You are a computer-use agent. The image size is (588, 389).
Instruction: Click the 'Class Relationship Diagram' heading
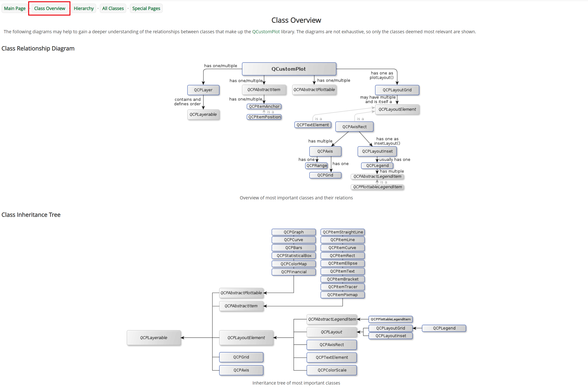click(x=38, y=48)
